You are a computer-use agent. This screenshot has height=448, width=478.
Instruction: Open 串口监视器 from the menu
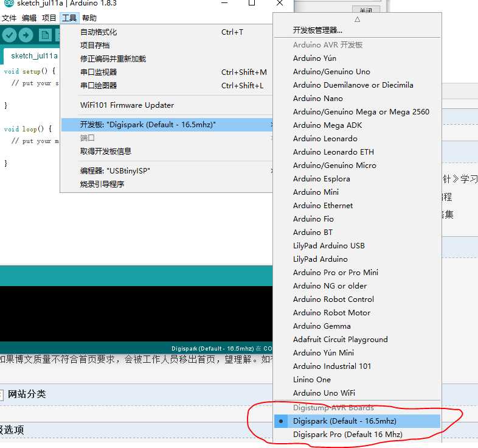click(x=167, y=72)
